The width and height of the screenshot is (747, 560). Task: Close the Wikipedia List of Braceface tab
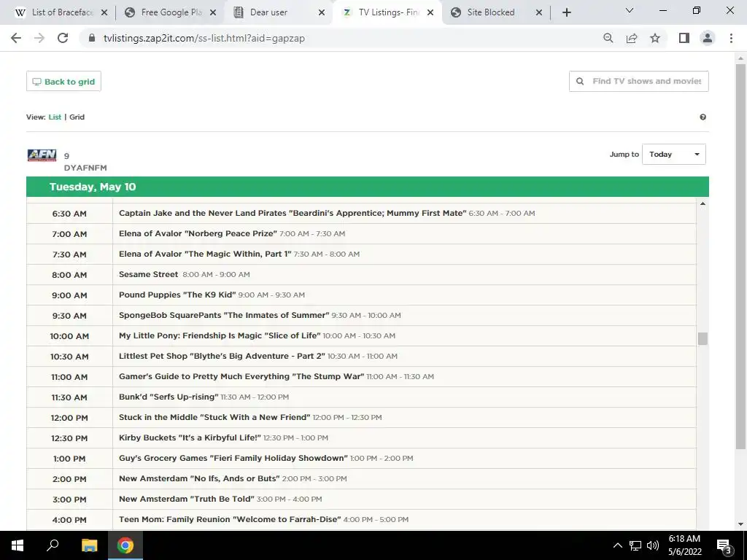104,12
